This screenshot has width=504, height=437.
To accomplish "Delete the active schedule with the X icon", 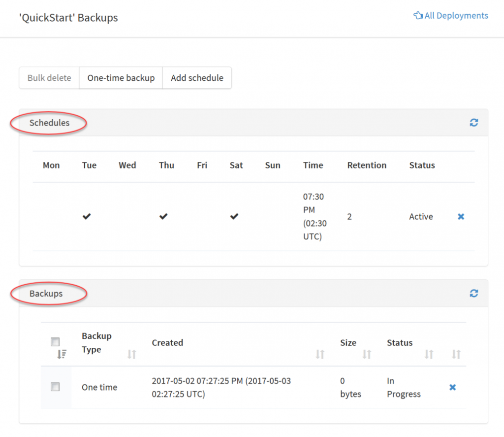I will pyautogui.click(x=461, y=217).
